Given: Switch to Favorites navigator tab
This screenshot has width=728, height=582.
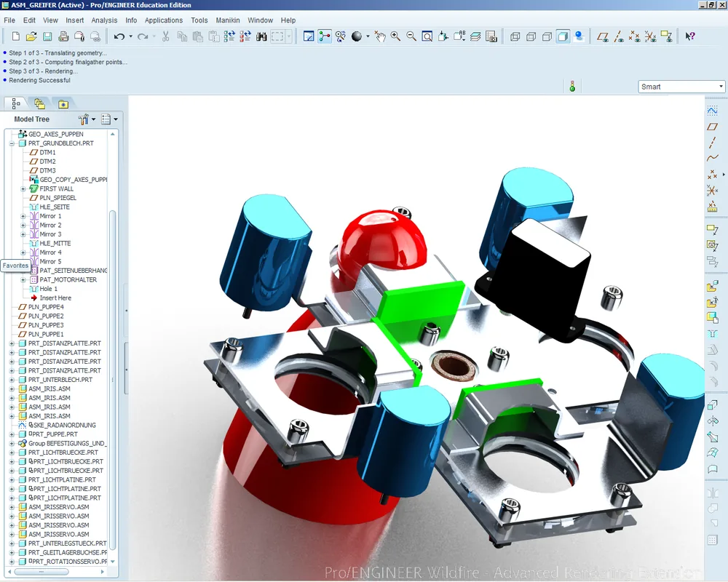Looking at the screenshot, I should point(63,103).
